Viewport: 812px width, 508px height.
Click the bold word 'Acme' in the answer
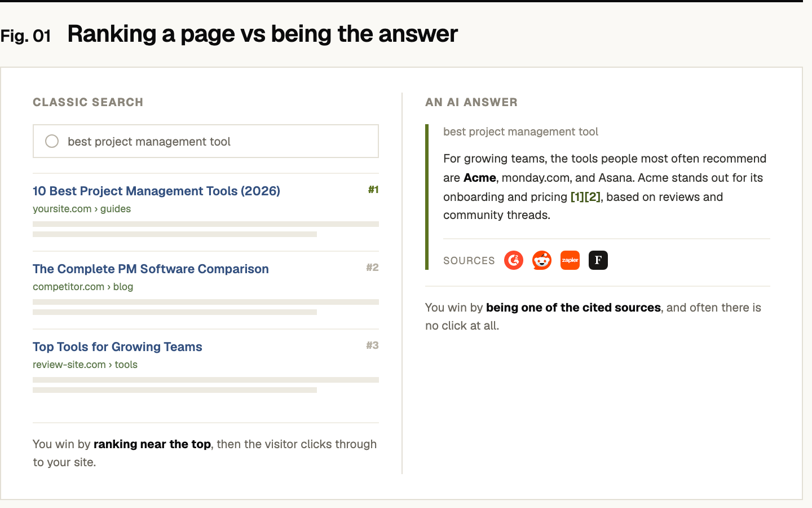click(x=480, y=178)
